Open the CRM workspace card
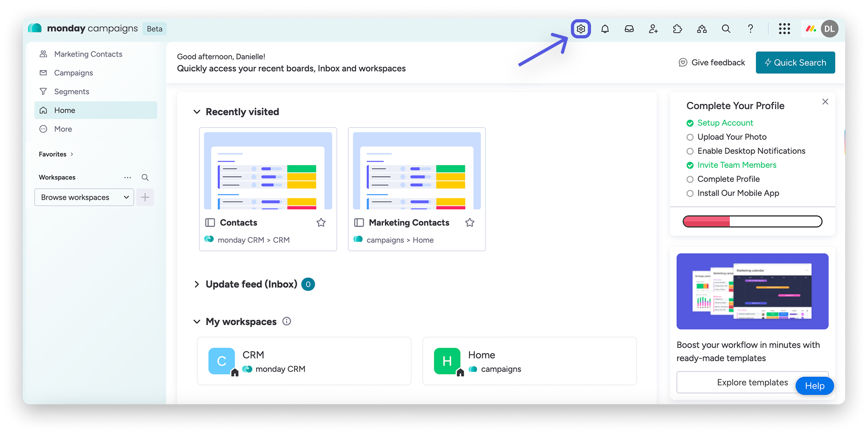Viewport: 868px width, 434px height. click(x=304, y=361)
